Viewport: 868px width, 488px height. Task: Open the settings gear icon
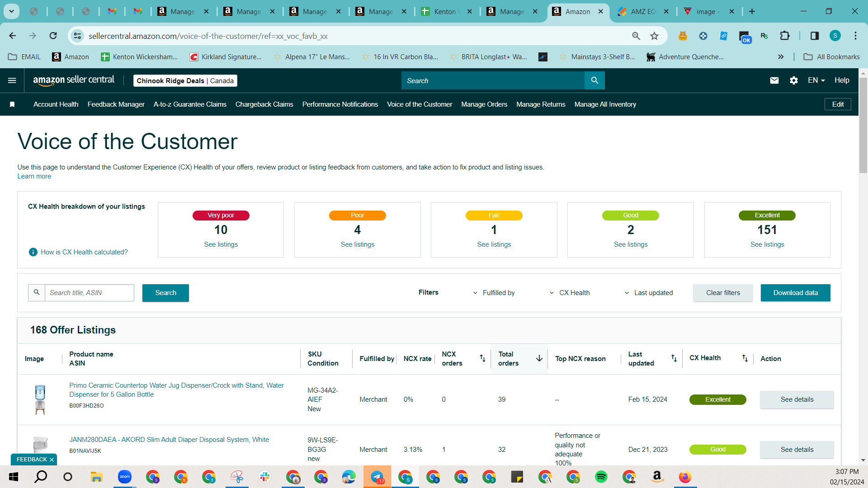794,80
